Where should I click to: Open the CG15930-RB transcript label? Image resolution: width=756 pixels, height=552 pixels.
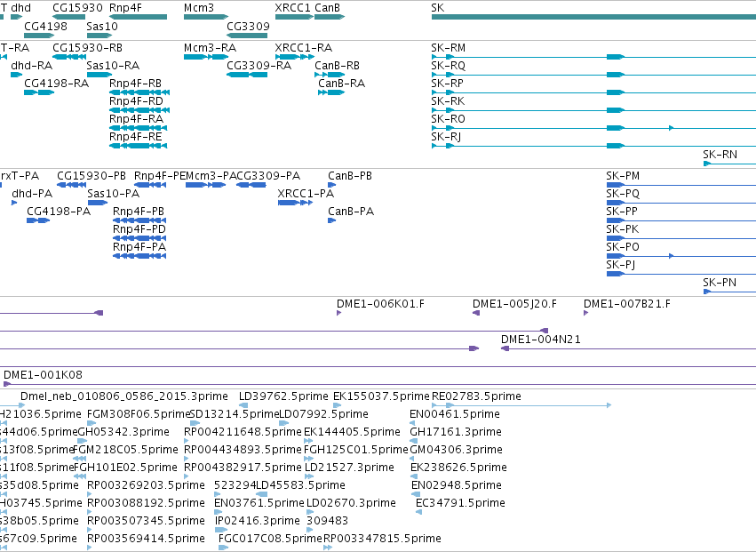87,48
